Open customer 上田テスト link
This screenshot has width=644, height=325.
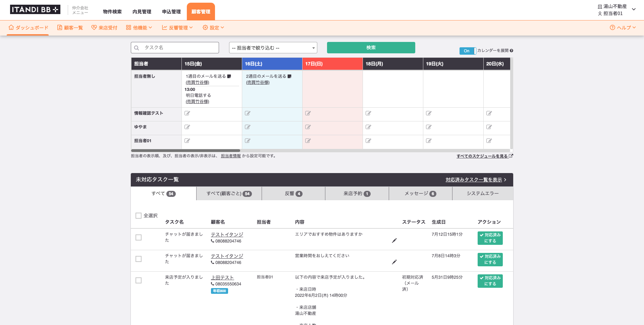222,278
